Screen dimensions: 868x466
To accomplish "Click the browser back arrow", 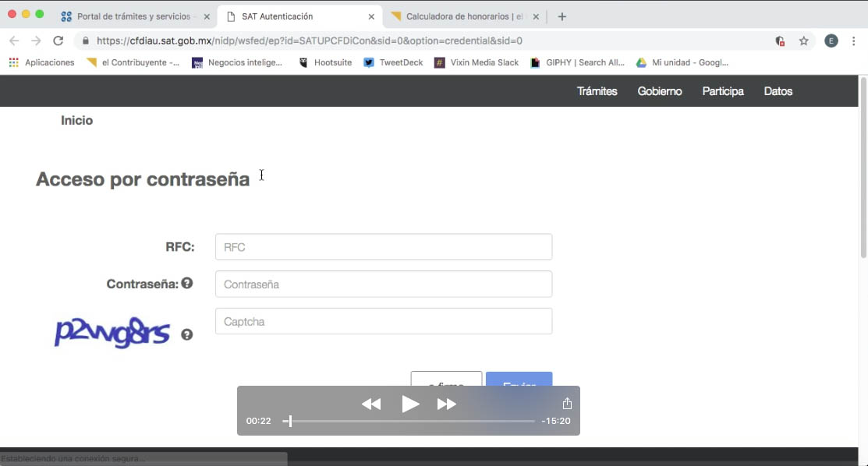I will 14,41.
